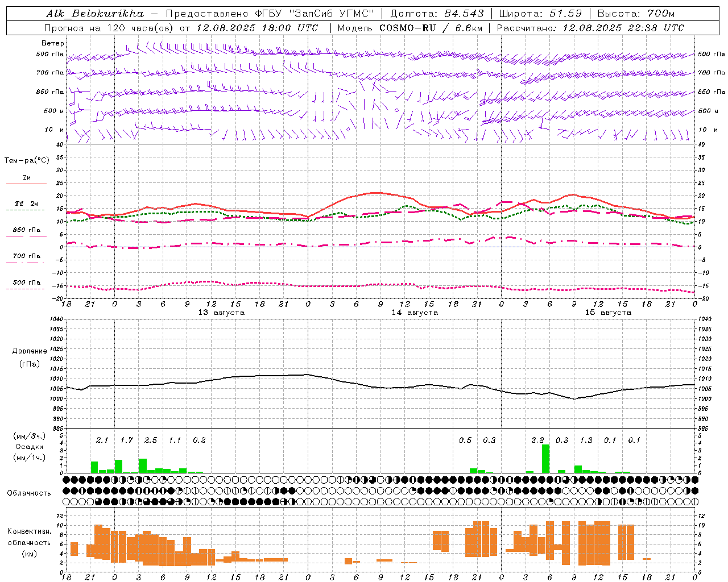This screenshot has height=582, width=728.
Task: Click the Облачность cloud cover label
Action: point(29,493)
